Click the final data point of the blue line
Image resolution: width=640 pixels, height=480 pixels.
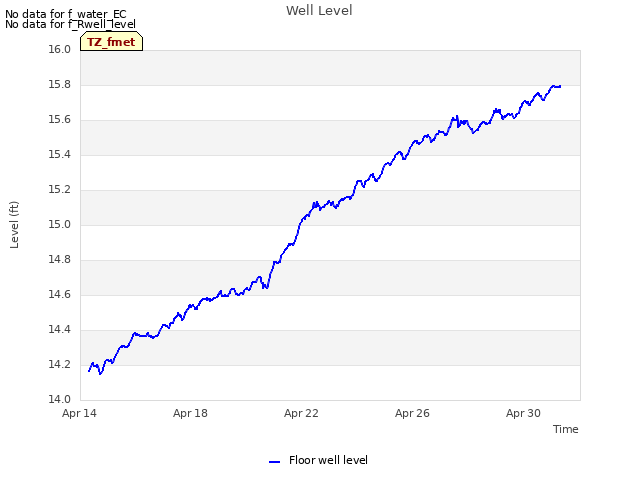pyautogui.click(x=560, y=87)
